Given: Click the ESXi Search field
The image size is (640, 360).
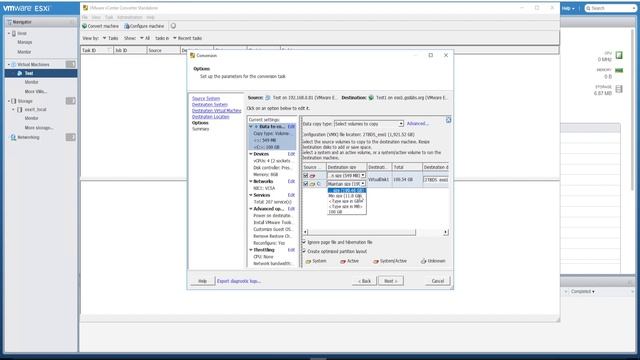Looking at the screenshot, I should point(610,8).
